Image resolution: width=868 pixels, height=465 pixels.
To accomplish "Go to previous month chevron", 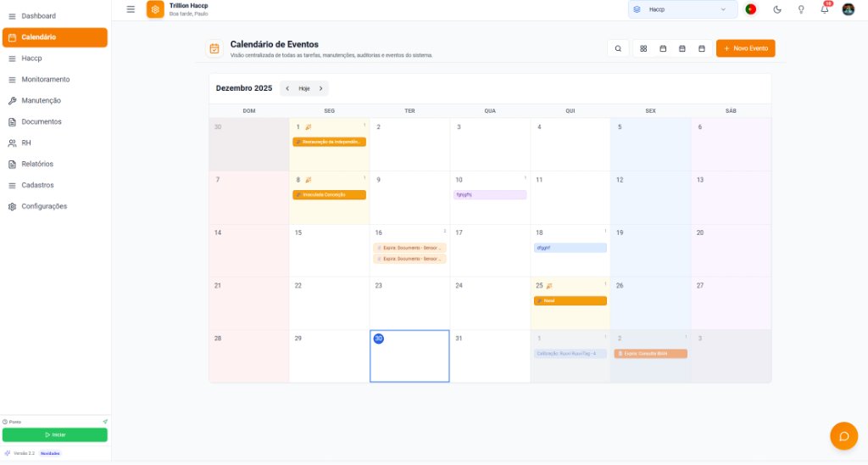I will click(287, 89).
